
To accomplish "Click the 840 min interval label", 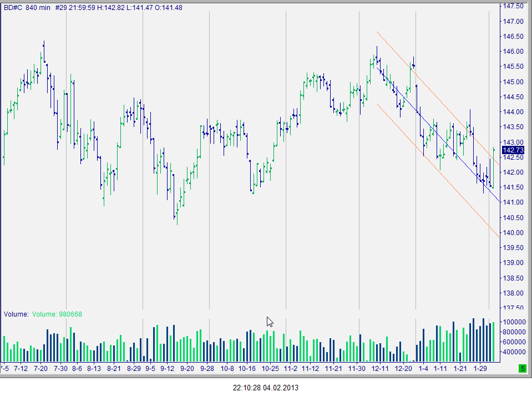I will (x=38, y=7).
